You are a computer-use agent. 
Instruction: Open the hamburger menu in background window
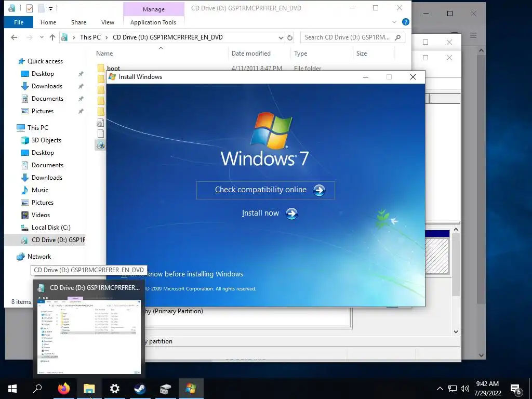click(473, 35)
